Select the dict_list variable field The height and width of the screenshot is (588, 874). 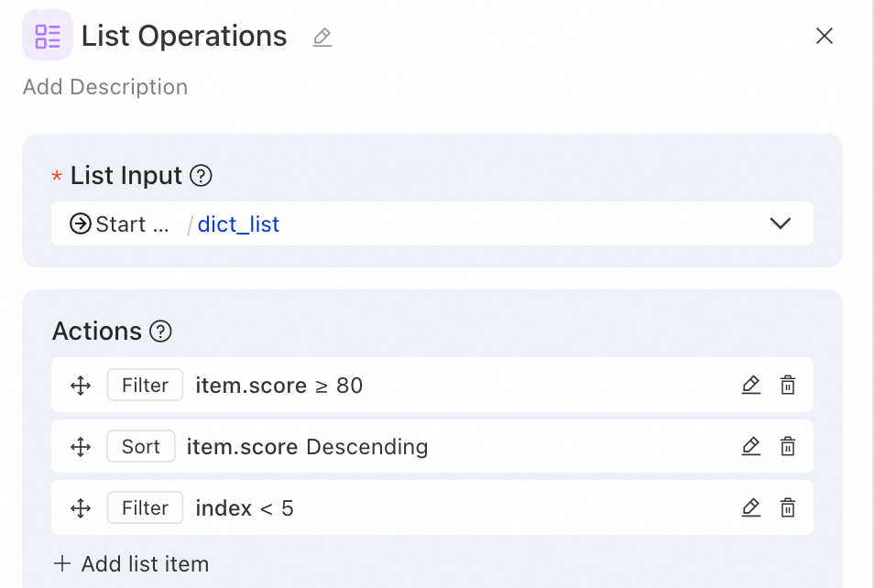coord(238,224)
